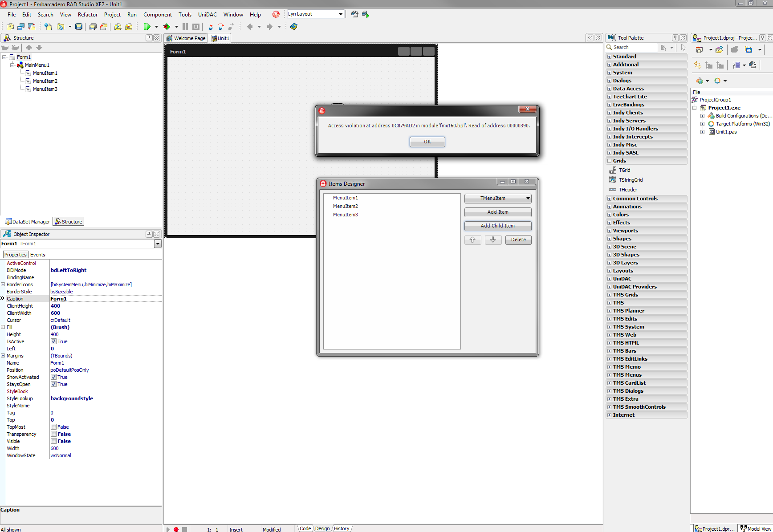Toggle the Visible property checkbox
Screen dimensions: 773x532
53,441
